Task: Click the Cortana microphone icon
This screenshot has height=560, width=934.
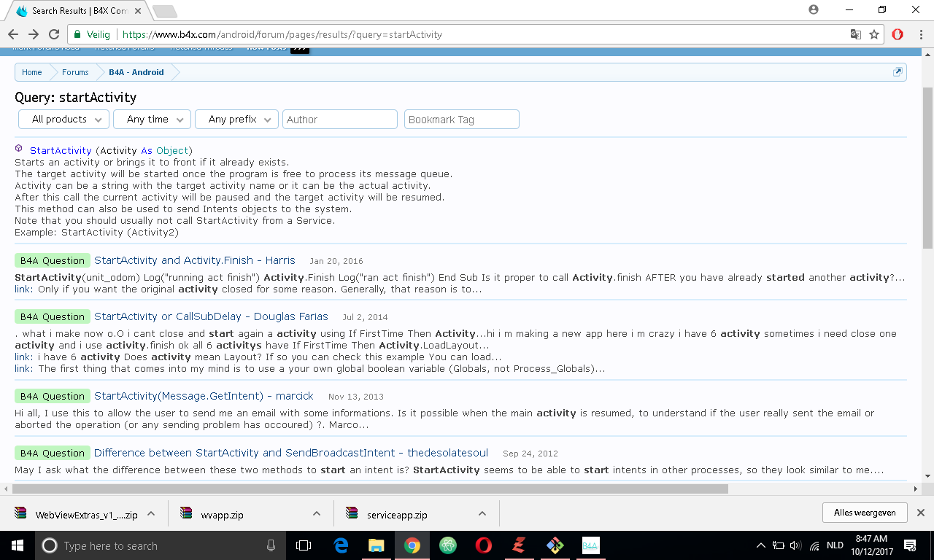Action: tap(271, 545)
